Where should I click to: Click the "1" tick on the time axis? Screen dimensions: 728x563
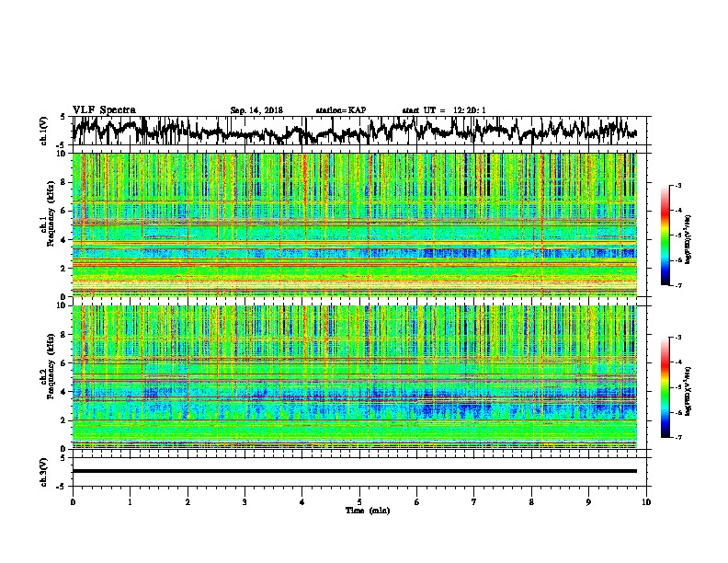(x=130, y=502)
